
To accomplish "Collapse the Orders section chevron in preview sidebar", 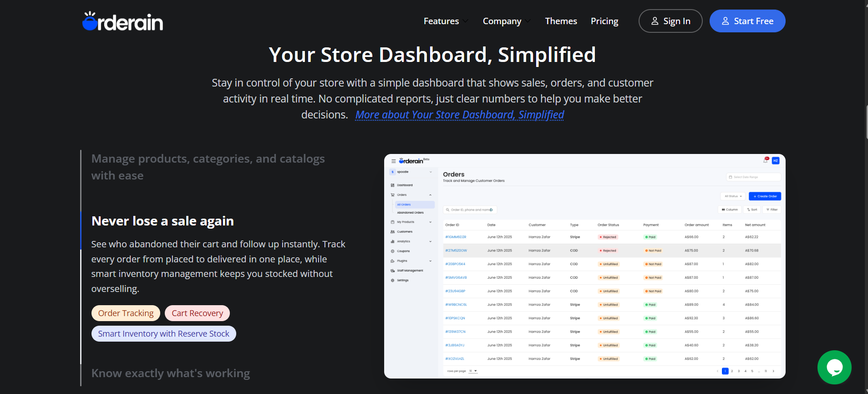I will click(430, 195).
